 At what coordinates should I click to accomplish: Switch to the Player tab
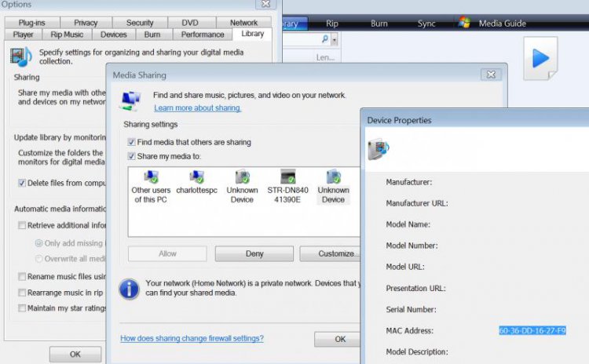click(23, 35)
